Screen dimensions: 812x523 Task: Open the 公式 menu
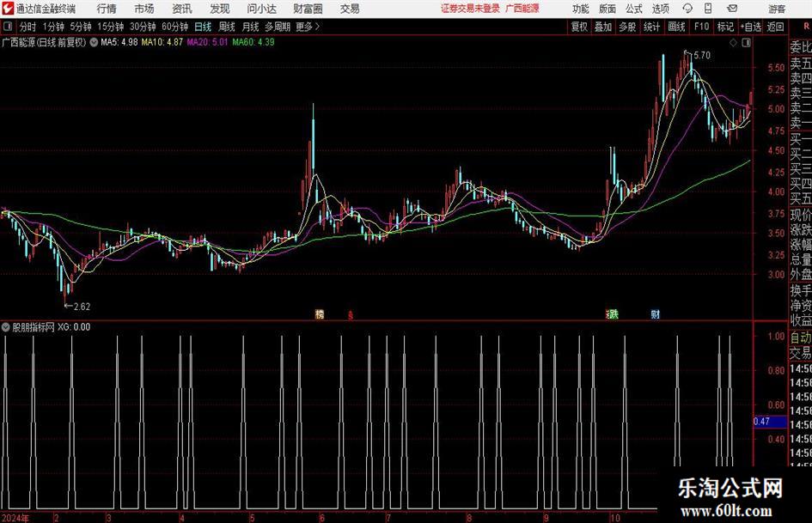pyautogui.click(x=634, y=9)
